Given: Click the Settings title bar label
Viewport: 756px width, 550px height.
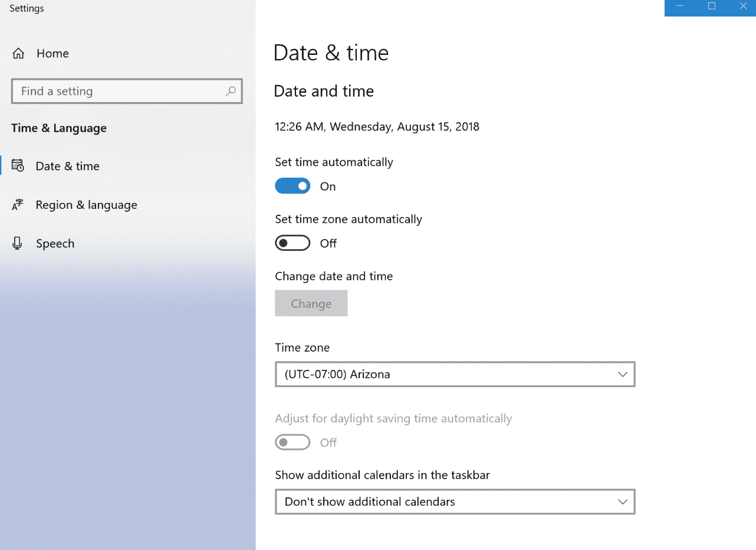Looking at the screenshot, I should (x=27, y=8).
